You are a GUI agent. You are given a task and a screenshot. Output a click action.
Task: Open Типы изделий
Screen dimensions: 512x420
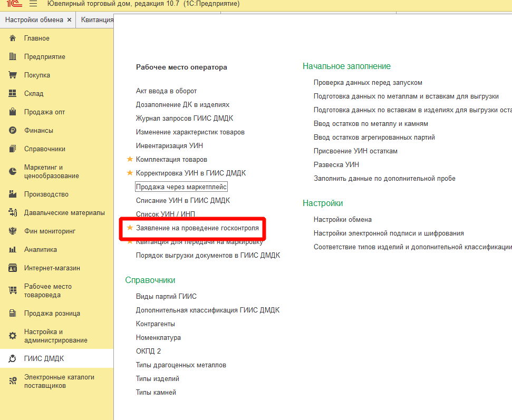[157, 378]
